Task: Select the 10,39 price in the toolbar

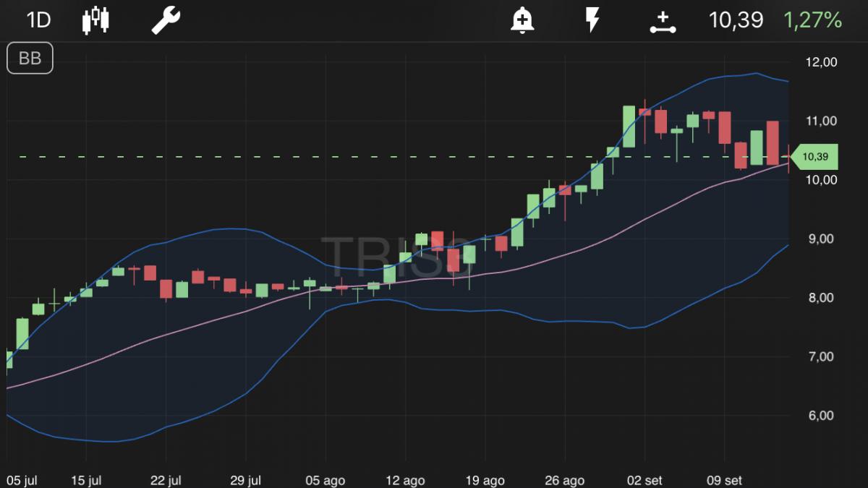Action: (x=736, y=20)
